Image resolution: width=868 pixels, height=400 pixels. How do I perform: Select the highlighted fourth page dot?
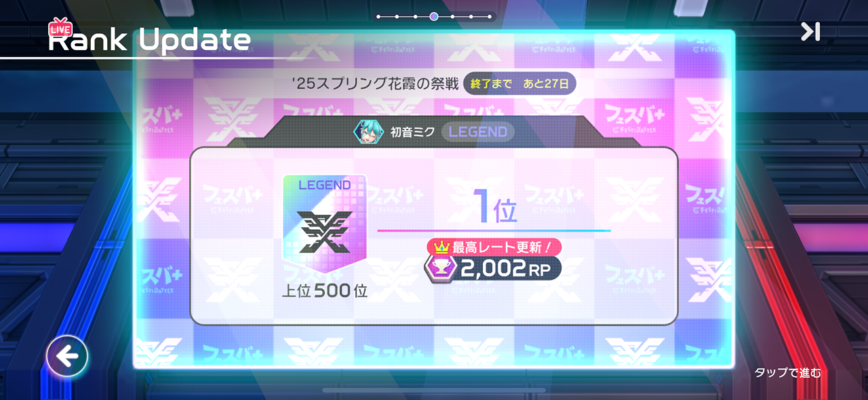pos(434,16)
